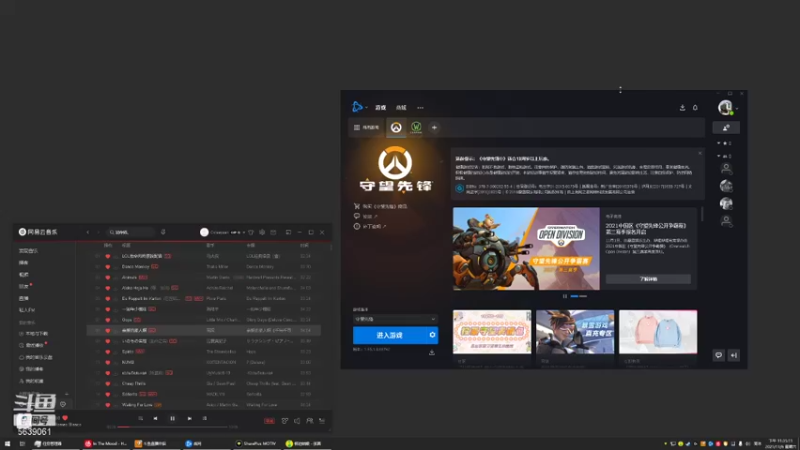Dismiss the health notice banner
Image resolution: width=800 pixels, height=450 pixels.
tap(700, 153)
